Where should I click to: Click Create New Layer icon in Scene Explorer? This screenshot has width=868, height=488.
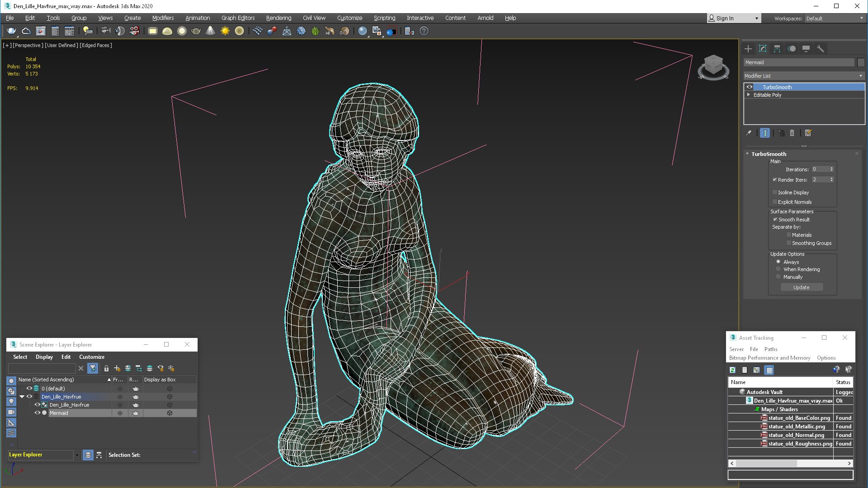pos(117,368)
